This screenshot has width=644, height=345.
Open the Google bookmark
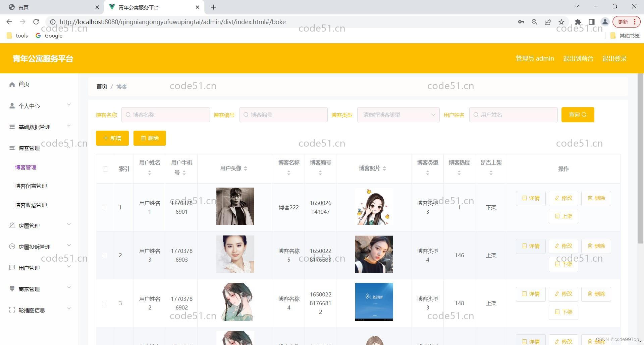[49, 36]
